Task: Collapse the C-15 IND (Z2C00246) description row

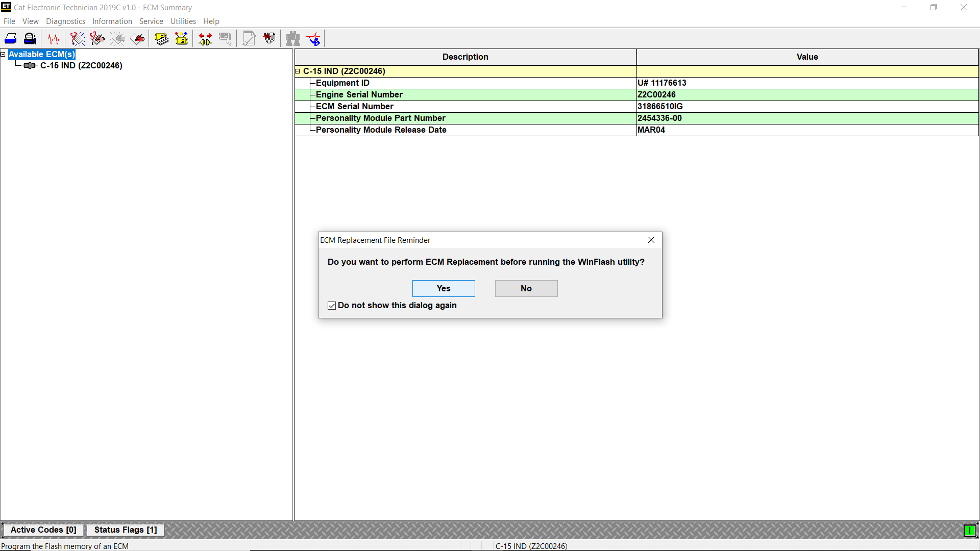Action: [298, 71]
